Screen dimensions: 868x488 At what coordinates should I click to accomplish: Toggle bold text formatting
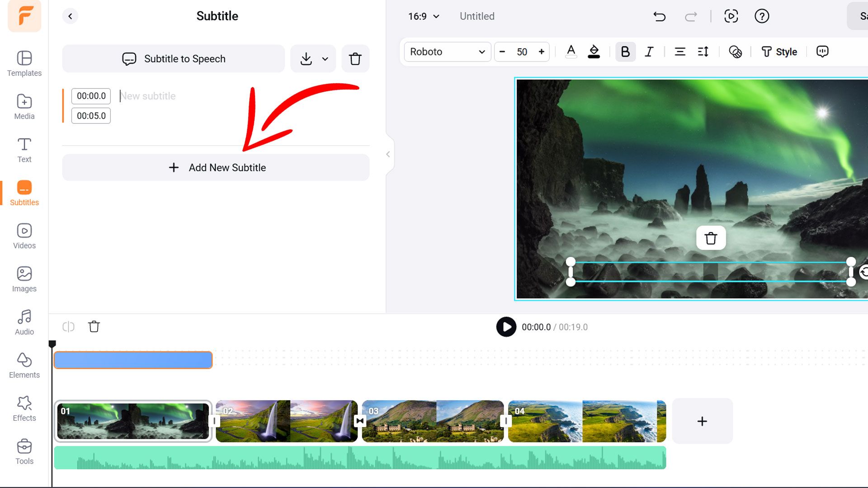point(625,52)
